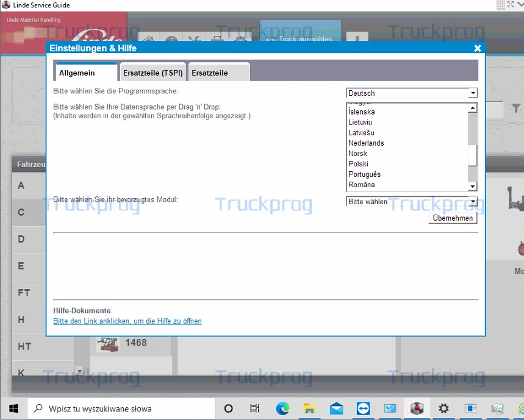Image resolution: width=524 pixels, height=420 pixels.
Task: Open TeamViewer from taskbar
Action: [x=363, y=408]
